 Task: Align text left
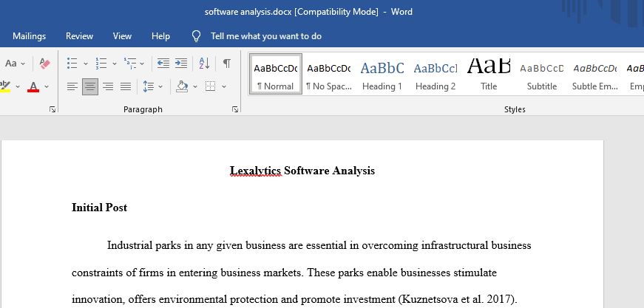(72, 86)
